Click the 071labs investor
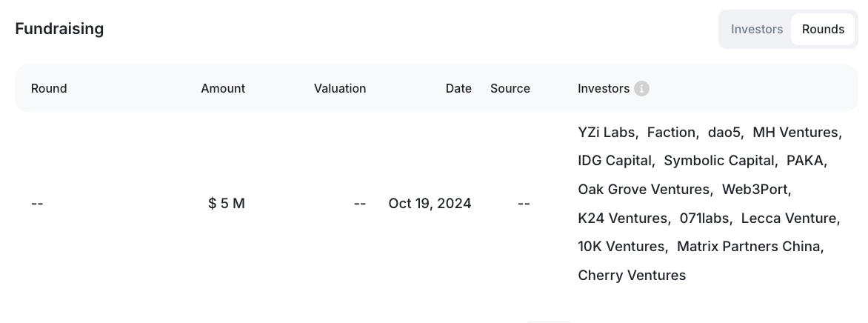 pos(704,219)
